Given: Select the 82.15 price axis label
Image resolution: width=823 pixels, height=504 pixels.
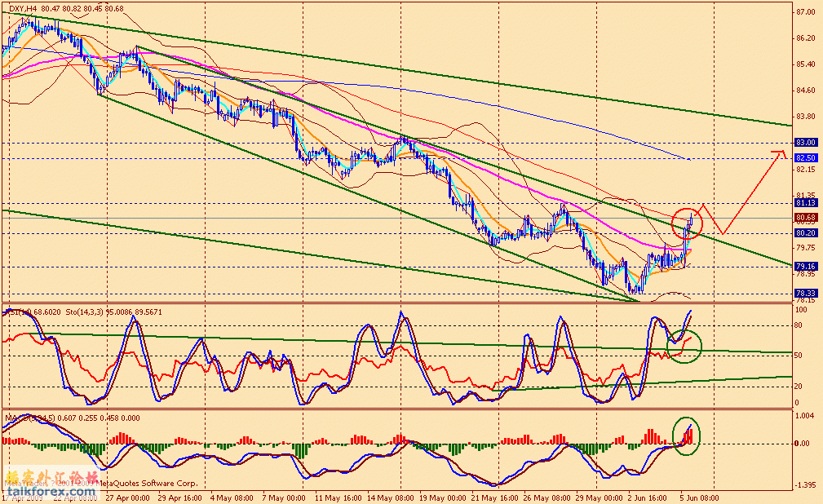Looking at the screenshot, I should tap(806, 170).
